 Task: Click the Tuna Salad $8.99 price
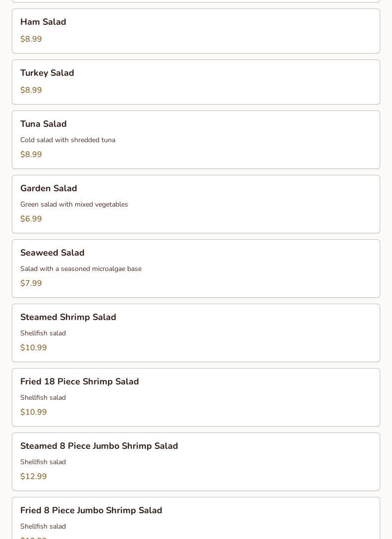[x=31, y=155]
